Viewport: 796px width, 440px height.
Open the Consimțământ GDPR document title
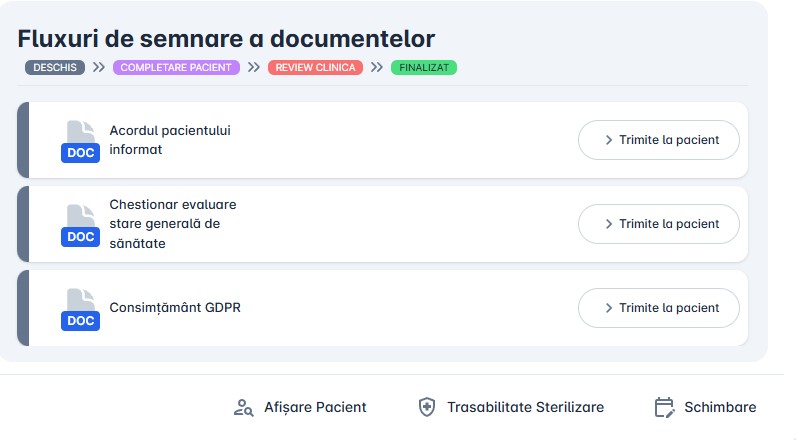pos(175,308)
